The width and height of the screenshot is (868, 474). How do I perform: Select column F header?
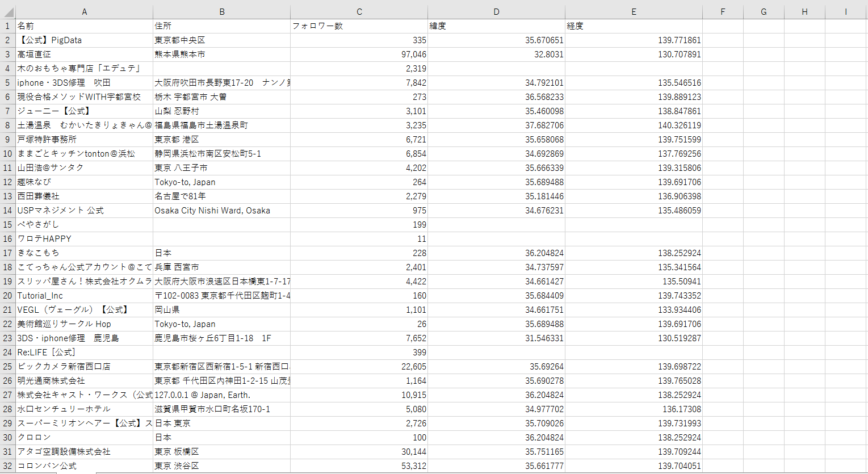pyautogui.click(x=723, y=11)
